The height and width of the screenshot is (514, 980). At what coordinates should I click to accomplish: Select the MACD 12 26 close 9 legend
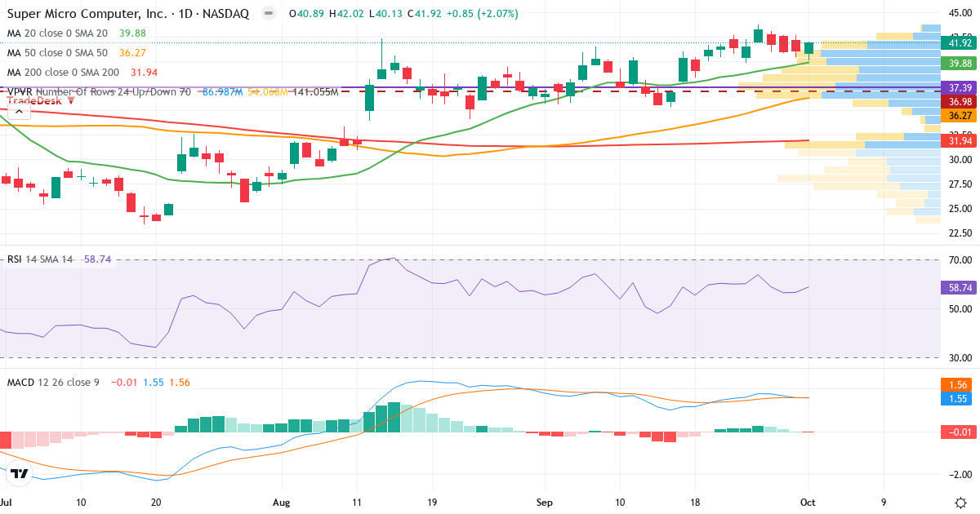point(53,382)
